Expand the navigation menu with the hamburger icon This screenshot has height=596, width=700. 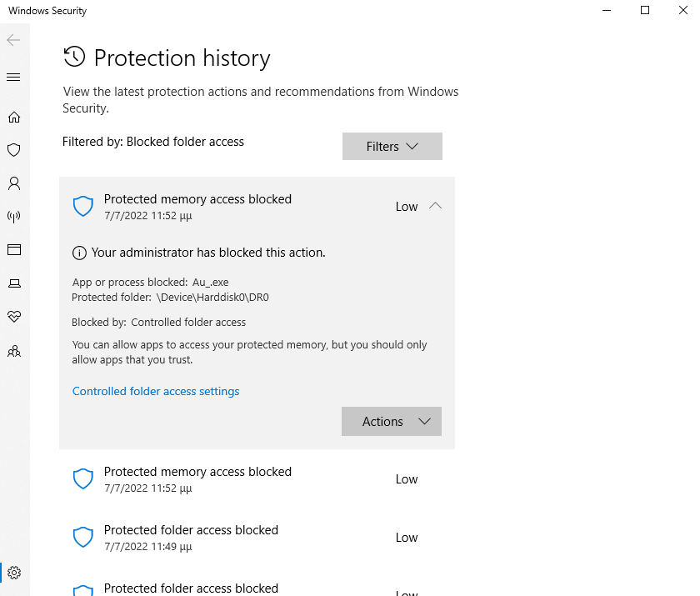(13, 77)
